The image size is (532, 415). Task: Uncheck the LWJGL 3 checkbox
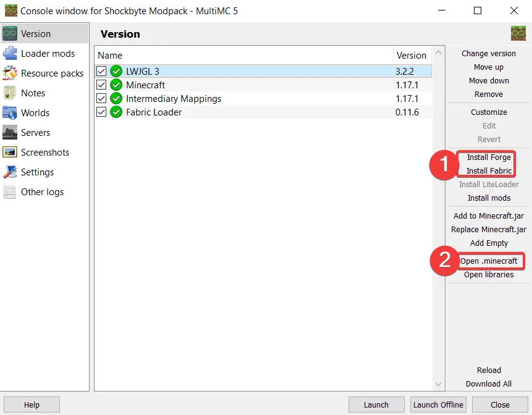click(x=101, y=71)
